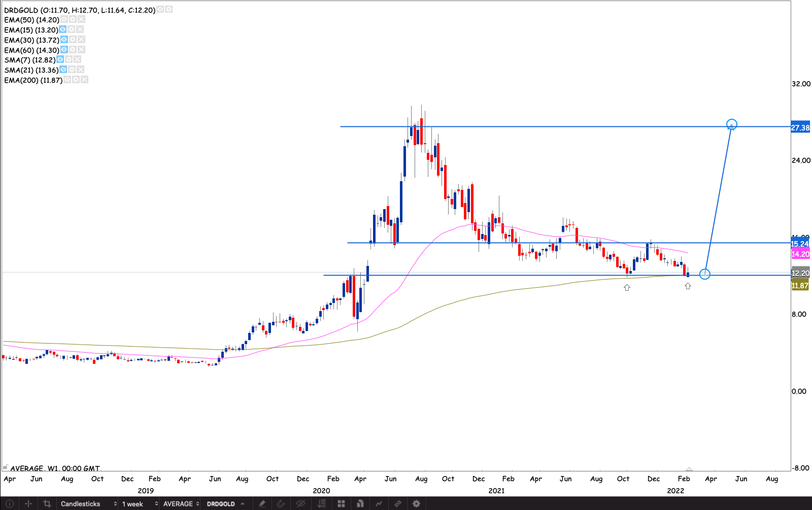This screenshot has width=812, height=510.
Task: Click the link icon in bottom toolbar
Action: (398, 504)
